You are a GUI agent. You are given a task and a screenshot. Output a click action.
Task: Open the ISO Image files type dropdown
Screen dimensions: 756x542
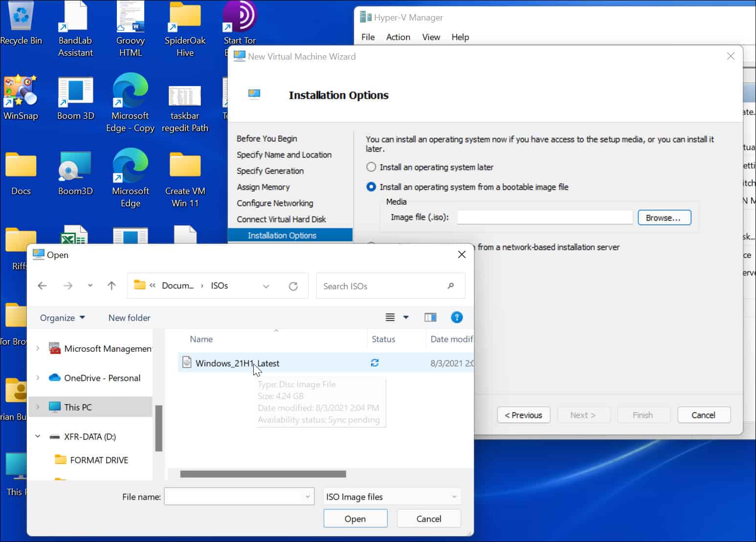(392, 497)
